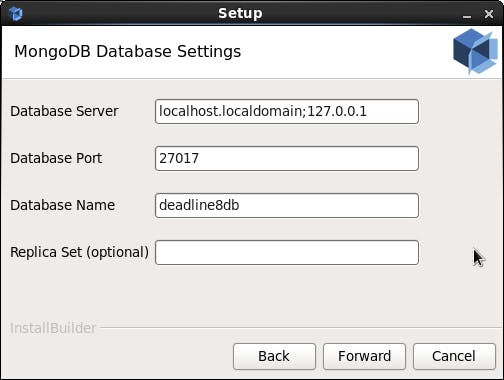Click on the deadline8db text
Viewport: 504px width, 380px height.
199,205
